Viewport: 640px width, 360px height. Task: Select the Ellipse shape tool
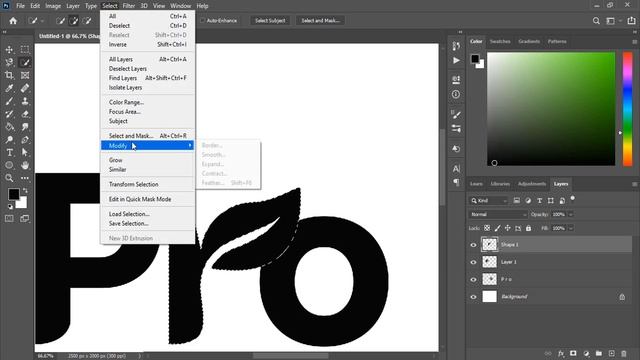tap(9, 165)
